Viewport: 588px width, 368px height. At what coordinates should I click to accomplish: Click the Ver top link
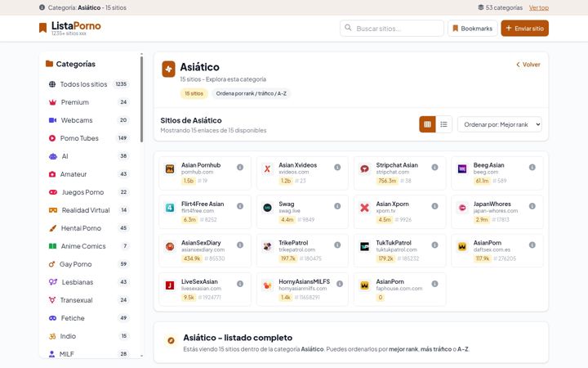539,7
